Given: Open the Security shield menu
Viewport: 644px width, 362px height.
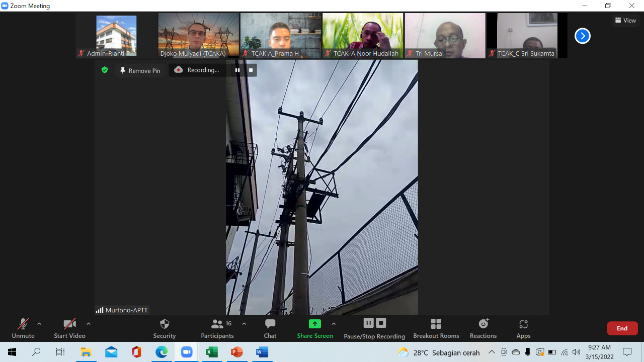Looking at the screenshot, I should (x=165, y=329).
